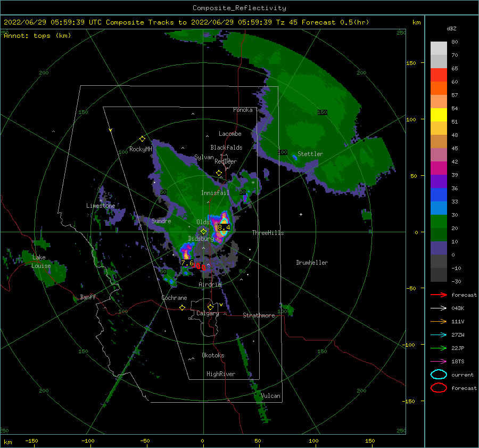Screen dimensions: 479x448
Task: Click the ThreeHills city label
Action: (268, 233)
